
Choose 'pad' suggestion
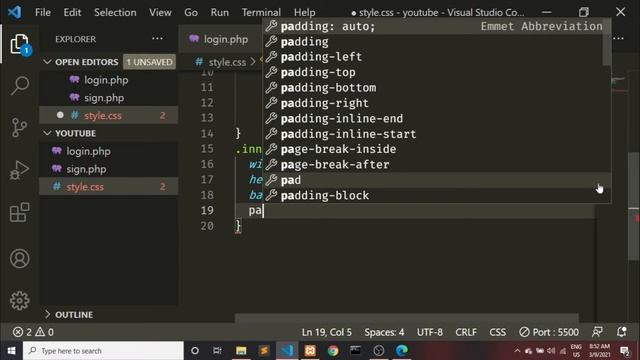click(436, 180)
